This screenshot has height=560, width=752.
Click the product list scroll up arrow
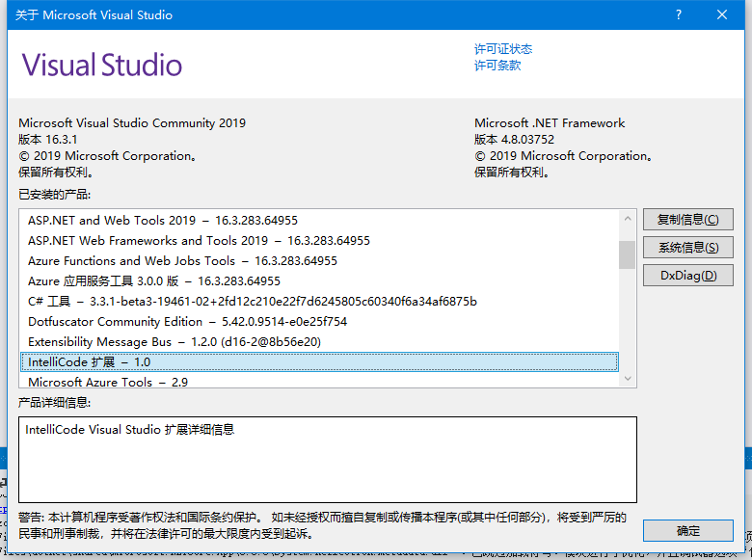(x=628, y=219)
